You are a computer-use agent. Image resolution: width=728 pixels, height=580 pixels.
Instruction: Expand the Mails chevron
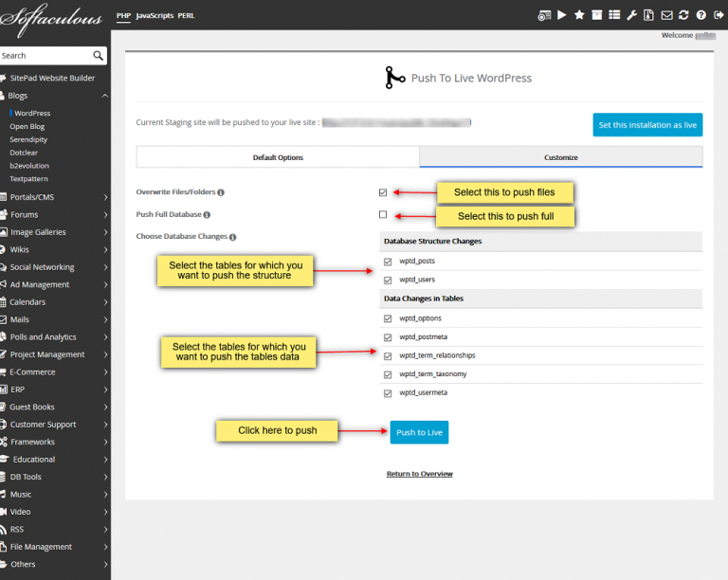(105, 319)
